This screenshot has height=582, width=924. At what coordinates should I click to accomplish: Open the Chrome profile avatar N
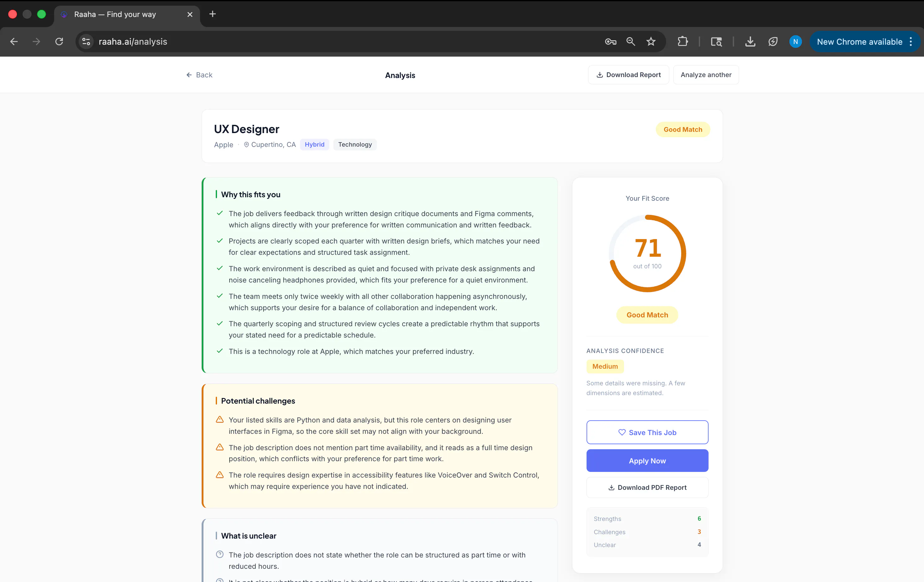point(795,42)
